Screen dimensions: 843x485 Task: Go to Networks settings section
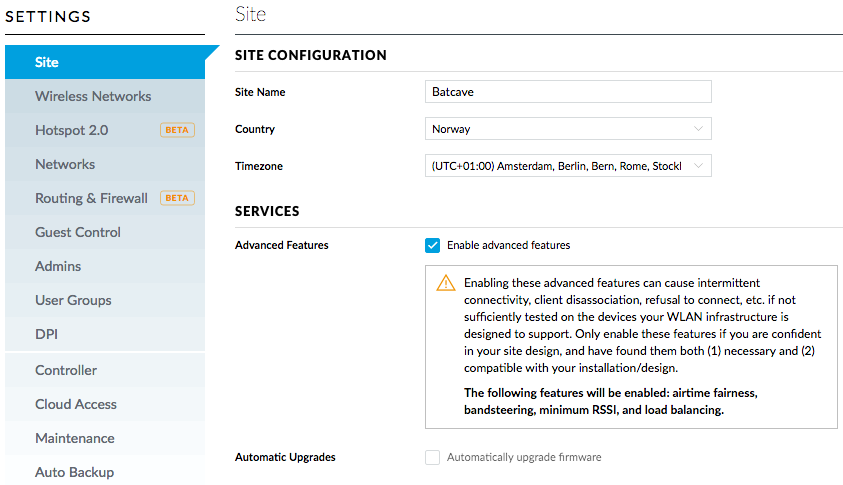pyautogui.click(x=105, y=164)
